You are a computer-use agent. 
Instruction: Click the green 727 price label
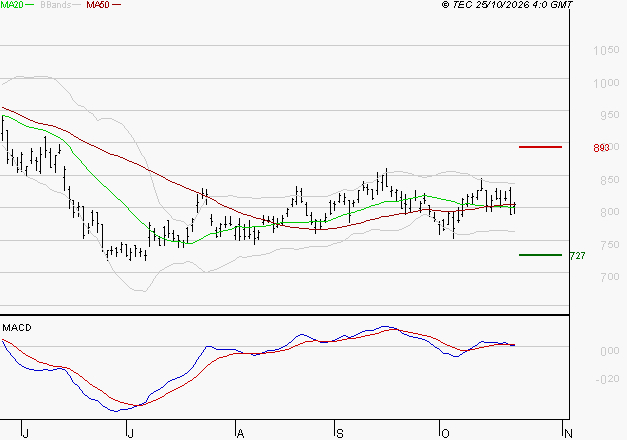577,256
